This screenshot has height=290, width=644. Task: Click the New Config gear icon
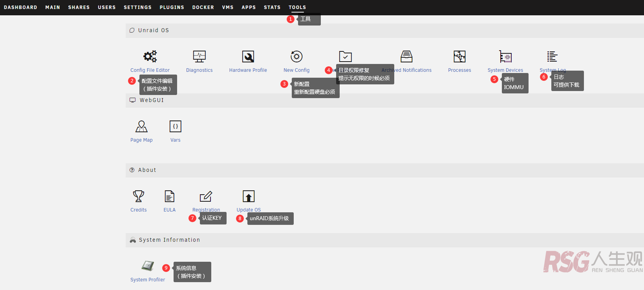296,57
